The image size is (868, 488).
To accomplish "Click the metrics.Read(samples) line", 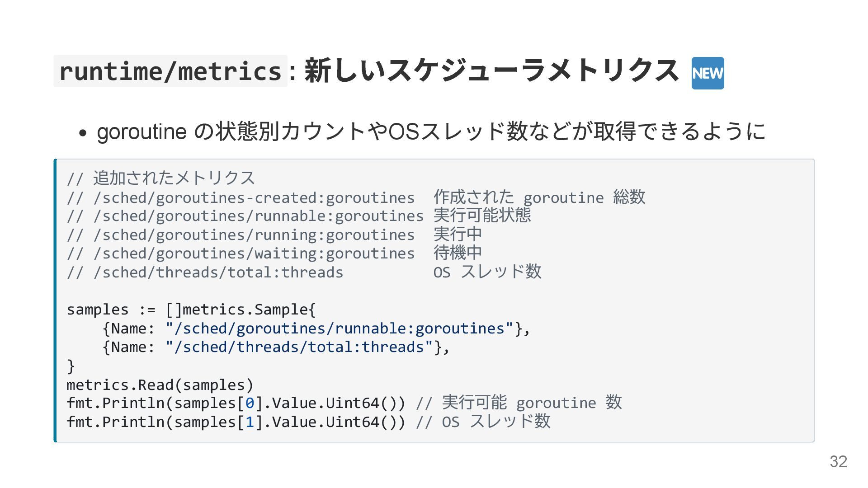I will (x=160, y=385).
